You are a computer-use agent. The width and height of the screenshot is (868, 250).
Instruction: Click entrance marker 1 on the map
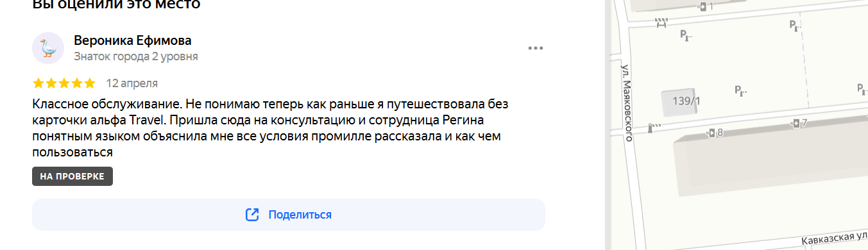pyautogui.click(x=706, y=6)
